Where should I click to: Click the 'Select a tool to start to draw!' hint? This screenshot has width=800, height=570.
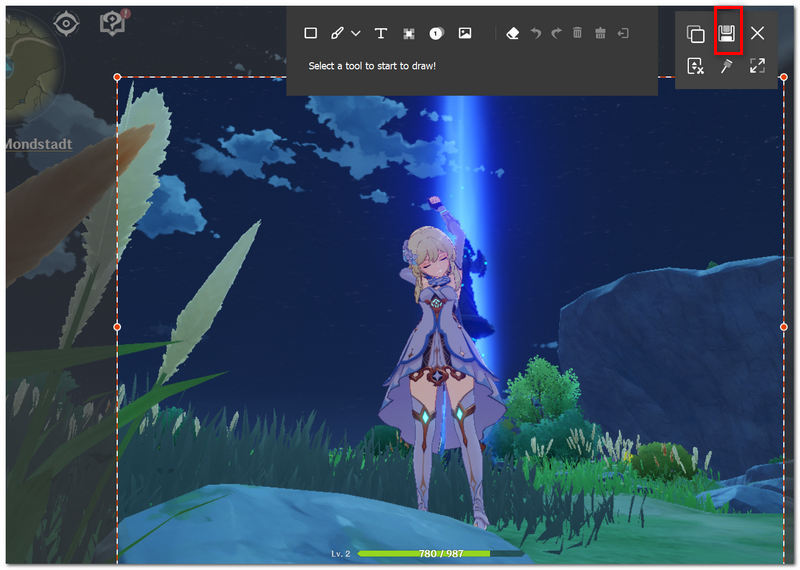(372, 66)
